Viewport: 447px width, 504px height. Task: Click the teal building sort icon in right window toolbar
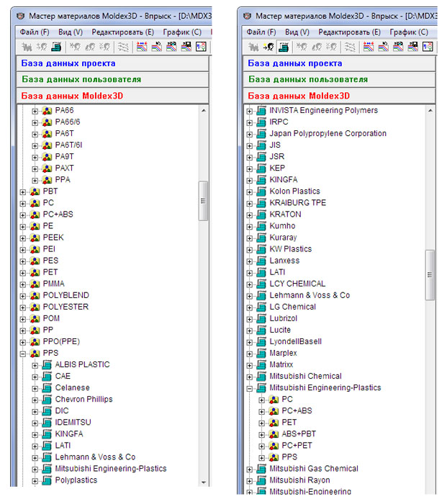[283, 47]
